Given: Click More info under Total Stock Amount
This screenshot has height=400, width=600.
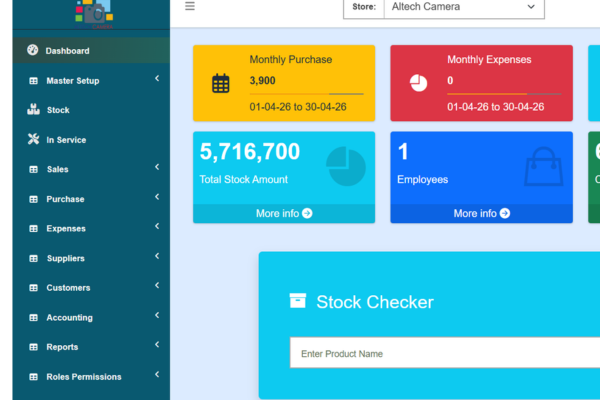Looking at the screenshot, I should click(x=284, y=213).
